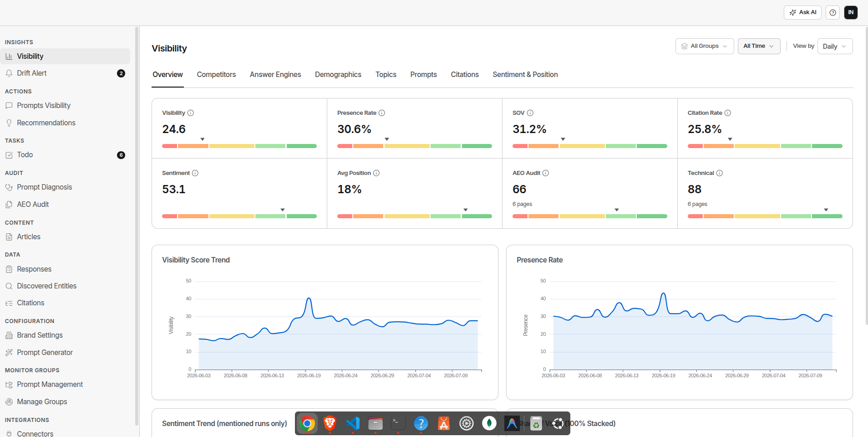Open the Files manager from the dock
This screenshot has height=437, width=868.
point(376,424)
